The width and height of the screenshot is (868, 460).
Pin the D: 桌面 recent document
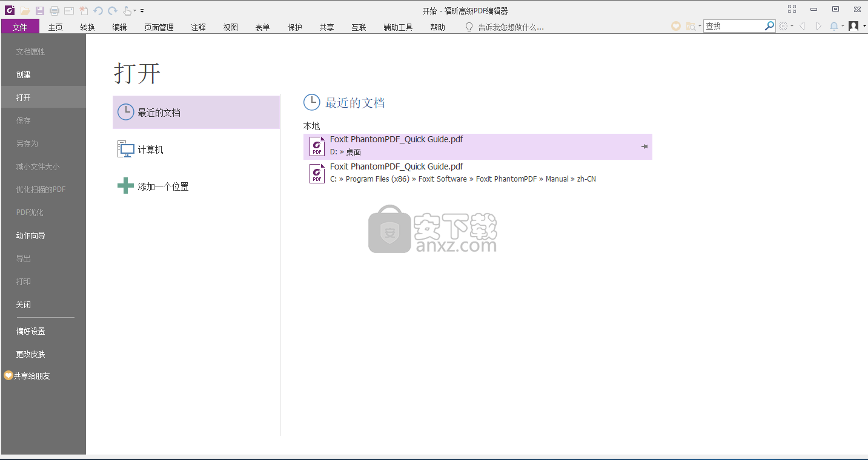pos(644,146)
